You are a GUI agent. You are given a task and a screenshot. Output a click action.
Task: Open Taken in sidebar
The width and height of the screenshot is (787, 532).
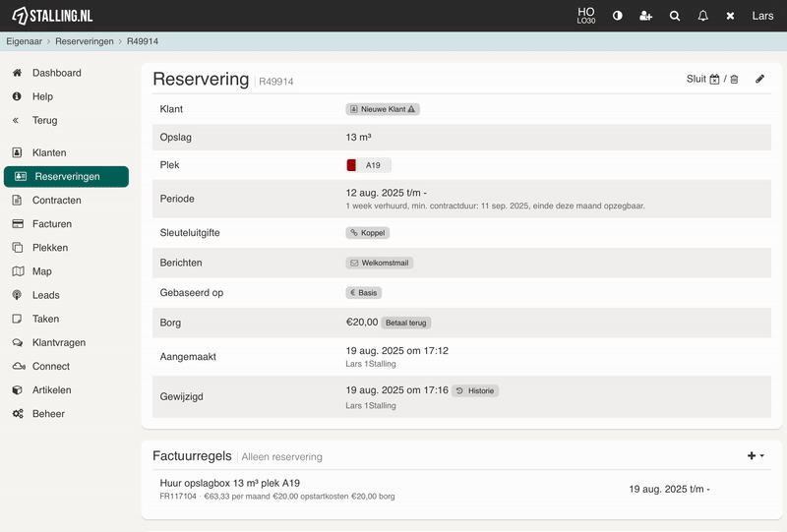45,319
